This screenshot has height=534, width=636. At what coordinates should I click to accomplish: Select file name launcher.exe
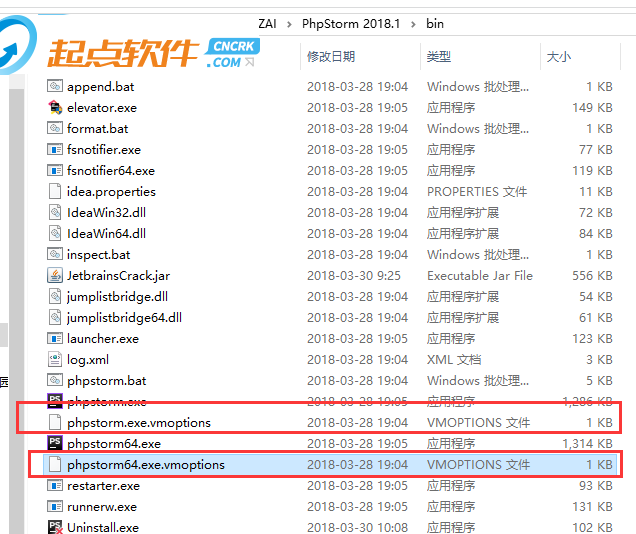pyautogui.click(x=103, y=339)
